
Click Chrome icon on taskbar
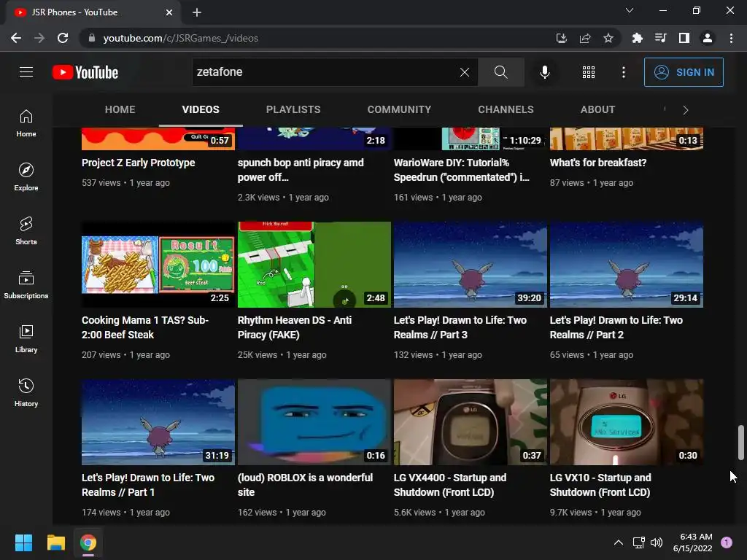tap(88, 542)
